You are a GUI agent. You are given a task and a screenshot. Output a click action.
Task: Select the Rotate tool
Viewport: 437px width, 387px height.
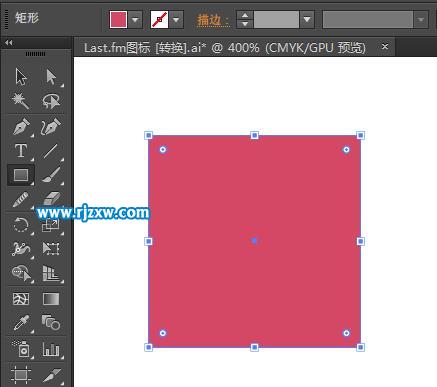coord(21,224)
